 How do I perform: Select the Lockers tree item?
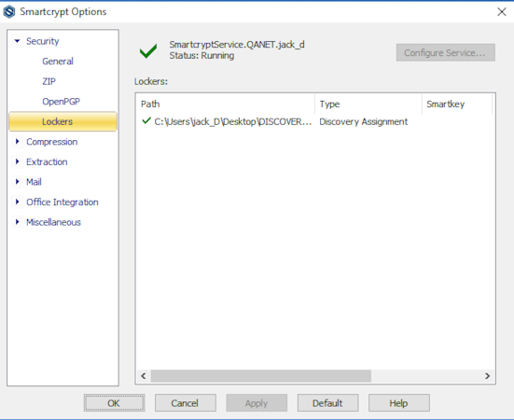[x=63, y=121]
